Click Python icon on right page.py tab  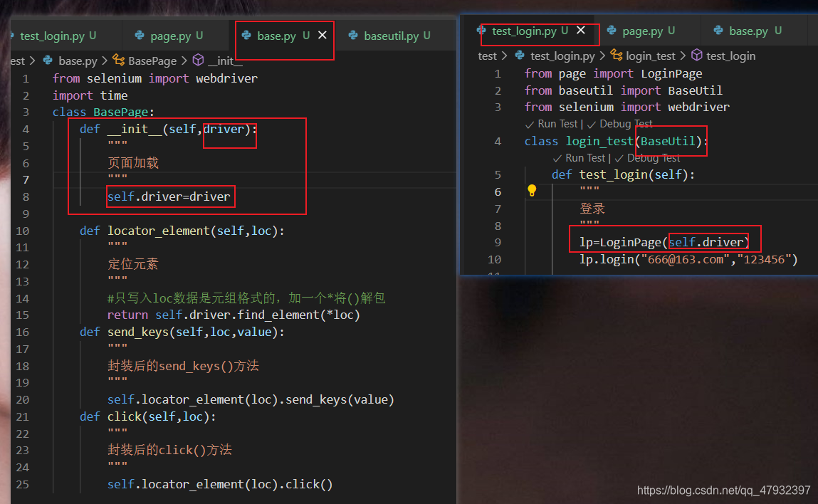pyautogui.click(x=612, y=31)
